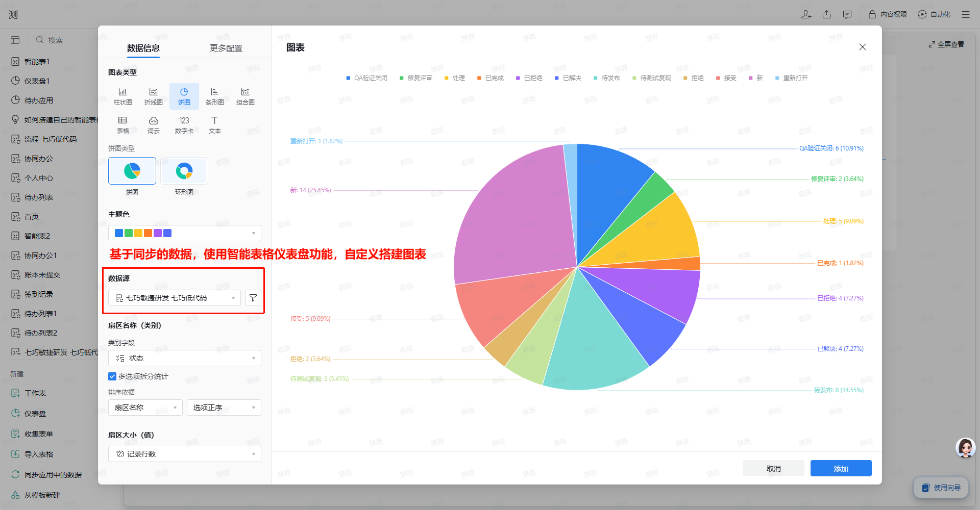This screenshot has height=510, width=980.
Task: Choose the 条形图 horizontal bar icon
Action: [x=214, y=96]
